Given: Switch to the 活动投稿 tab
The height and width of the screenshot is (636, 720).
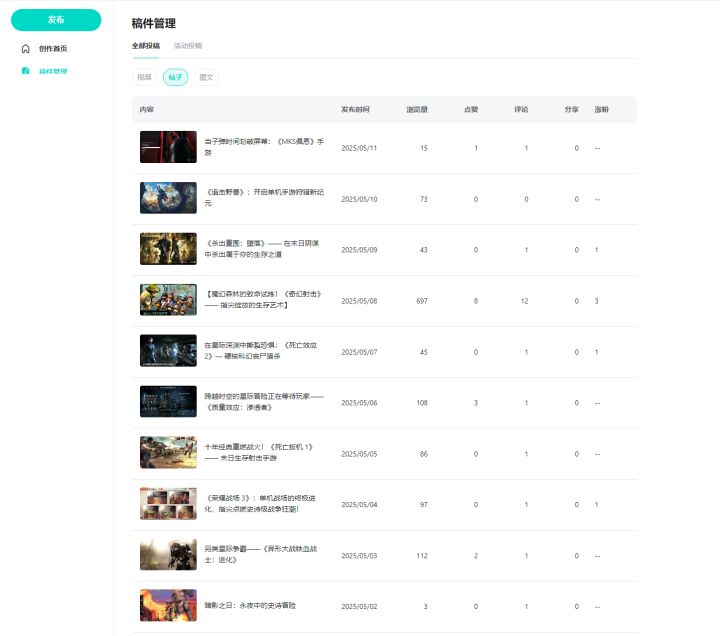Looking at the screenshot, I should pos(188,45).
